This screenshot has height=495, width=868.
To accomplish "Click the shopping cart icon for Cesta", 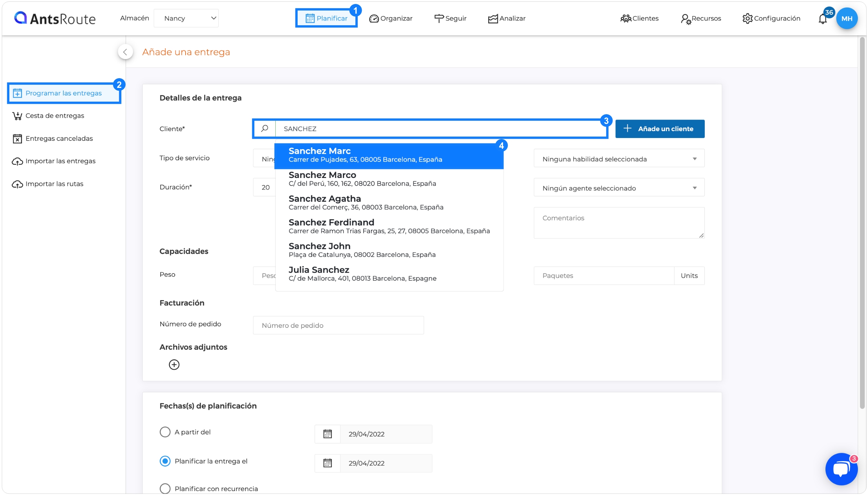I will [x=17, y=116].
